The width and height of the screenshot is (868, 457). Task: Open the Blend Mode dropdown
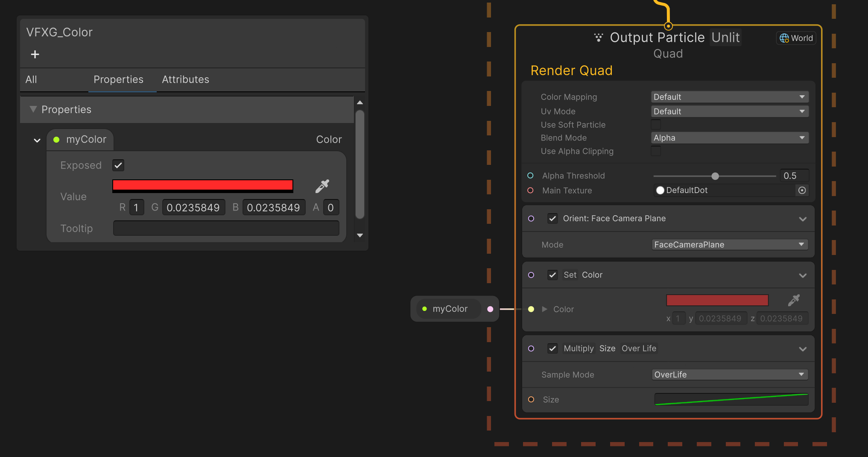tap(729, 138)
